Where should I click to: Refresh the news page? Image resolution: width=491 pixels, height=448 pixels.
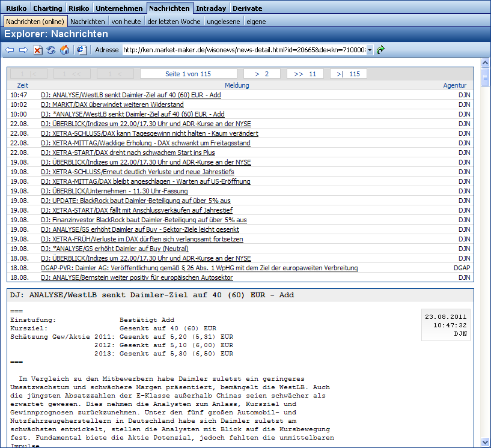pos(51,50)
